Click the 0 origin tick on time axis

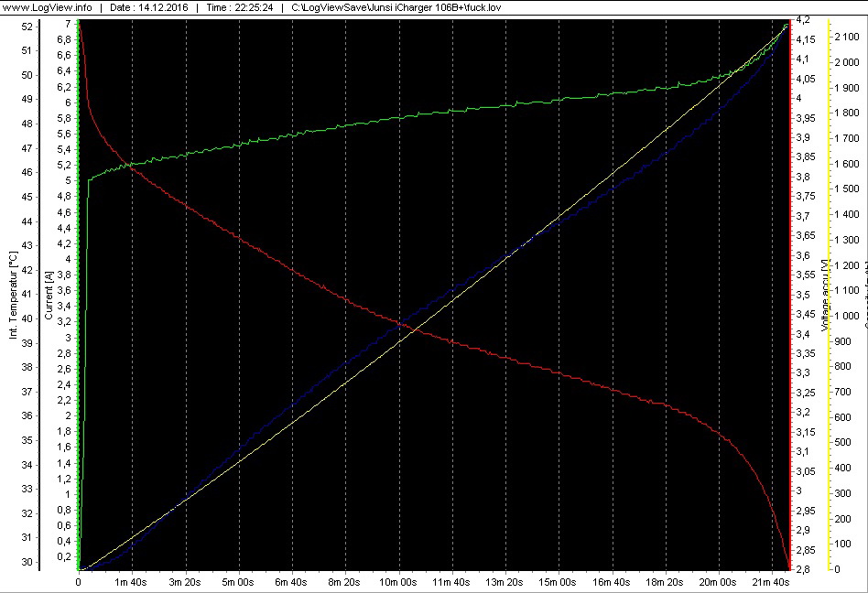[x=79, y=582]
